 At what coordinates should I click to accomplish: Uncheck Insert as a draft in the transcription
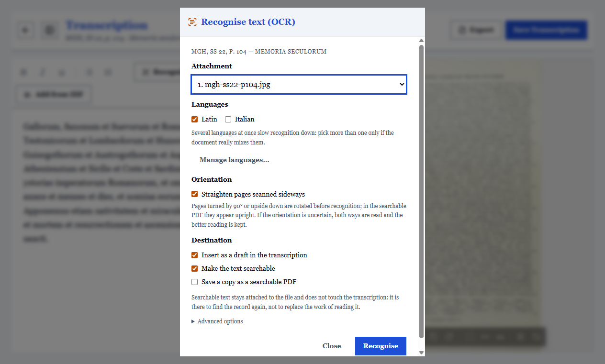[195, 255]
